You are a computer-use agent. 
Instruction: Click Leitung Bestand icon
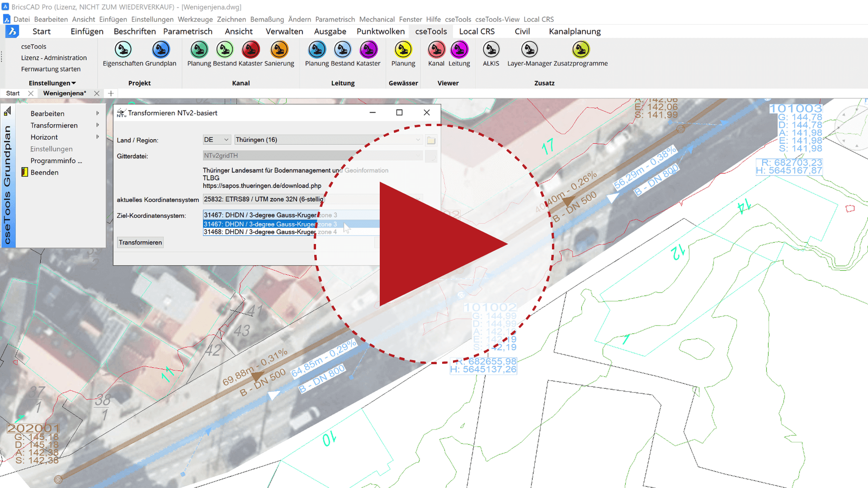pos(343,50)
